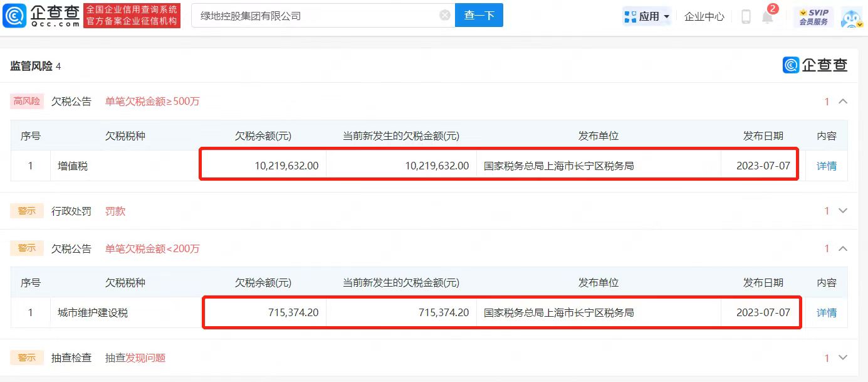Click 监管风险 section heading
The image size is (868, 382).
(x=31, y=66)
